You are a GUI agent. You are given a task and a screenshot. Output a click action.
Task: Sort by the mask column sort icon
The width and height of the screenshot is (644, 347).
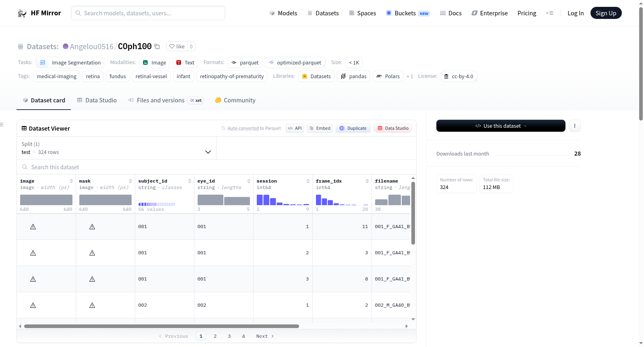[130, 181]
